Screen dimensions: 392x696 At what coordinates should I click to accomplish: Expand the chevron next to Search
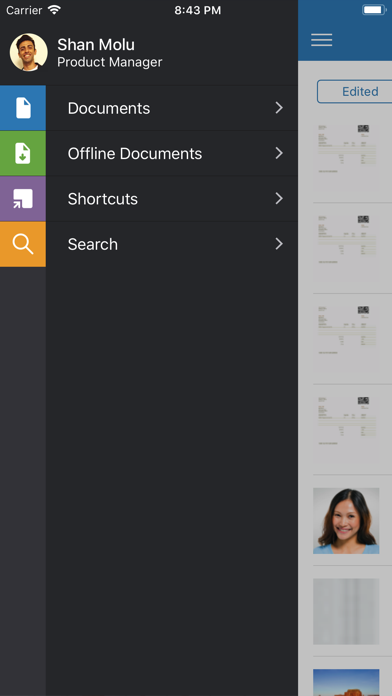click(x=279, y=244)
